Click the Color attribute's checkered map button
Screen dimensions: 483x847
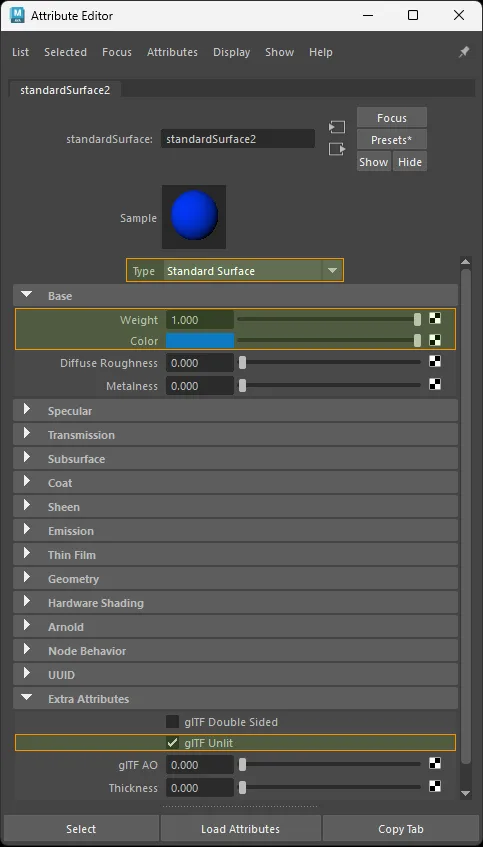(434, 340)
